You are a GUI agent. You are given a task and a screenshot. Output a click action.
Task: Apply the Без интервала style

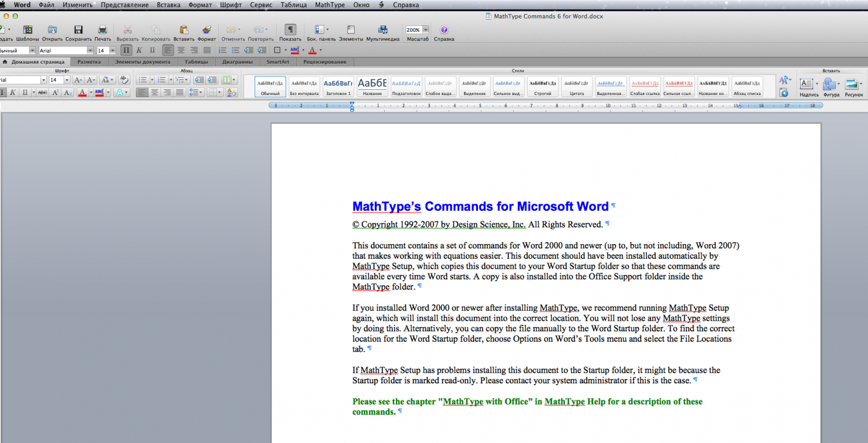[304, 87]
